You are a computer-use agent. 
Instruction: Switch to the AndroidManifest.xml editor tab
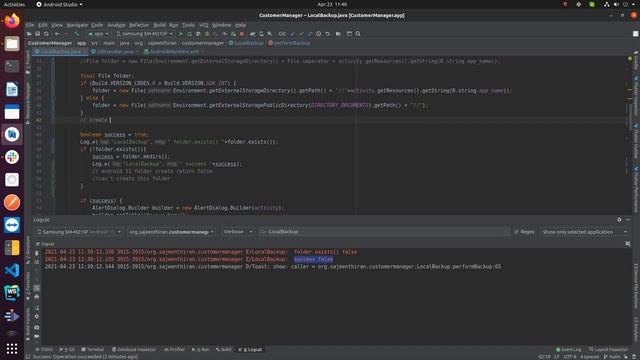point(173,52)
